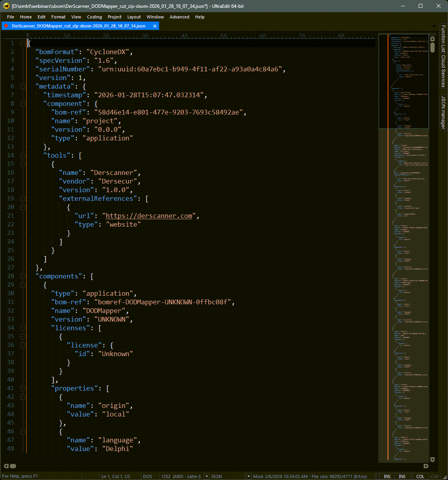Viewport: 448px width, 480px height.
Task: Click the "Derscanner" name value on line 16
Action: 114,173
